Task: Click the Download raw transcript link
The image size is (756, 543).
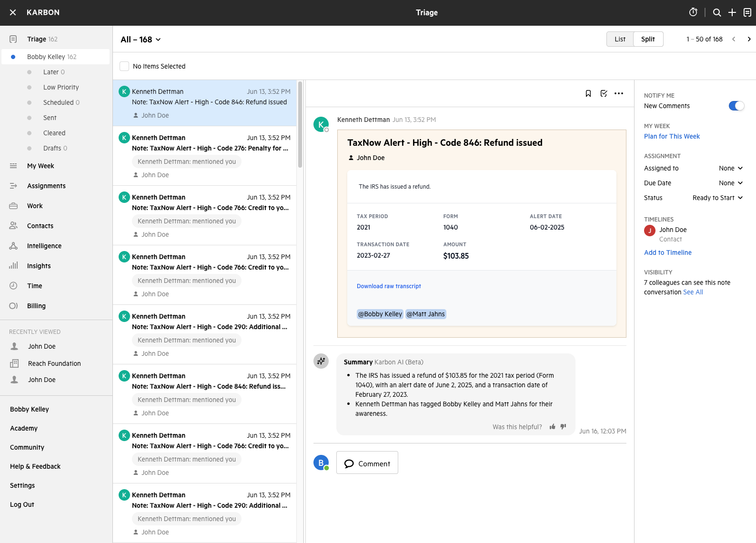Action: (389, 286)
